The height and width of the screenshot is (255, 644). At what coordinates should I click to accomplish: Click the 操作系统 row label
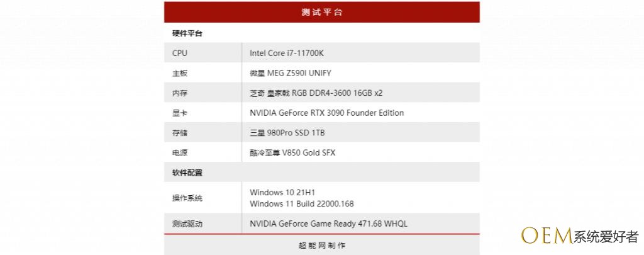tap(187, 198)
